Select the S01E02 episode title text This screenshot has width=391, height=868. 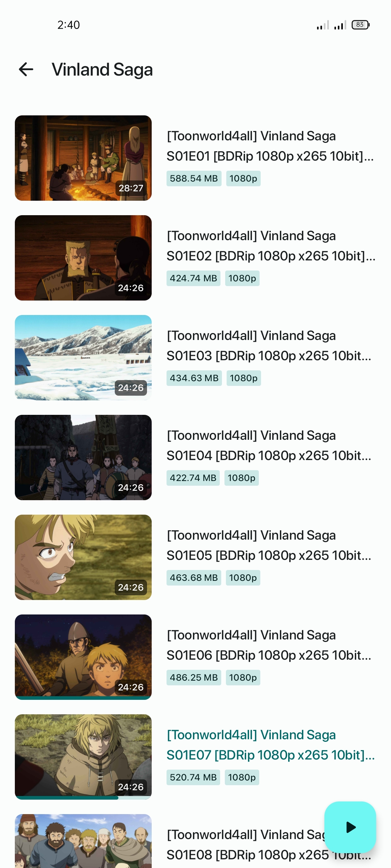[x=271, y=246]
